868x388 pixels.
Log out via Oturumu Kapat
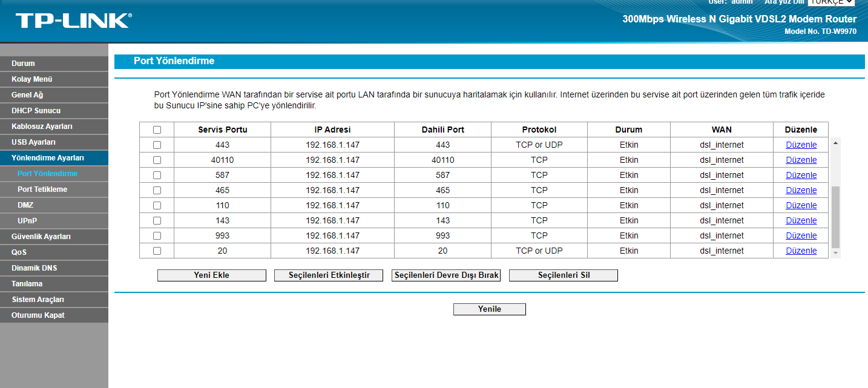pos(54,315)
